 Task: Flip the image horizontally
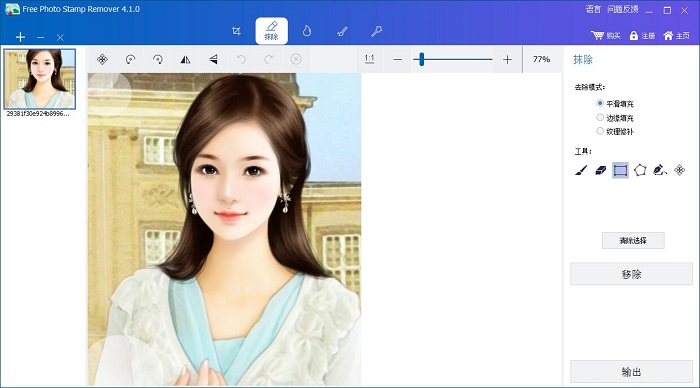[185, 59]
